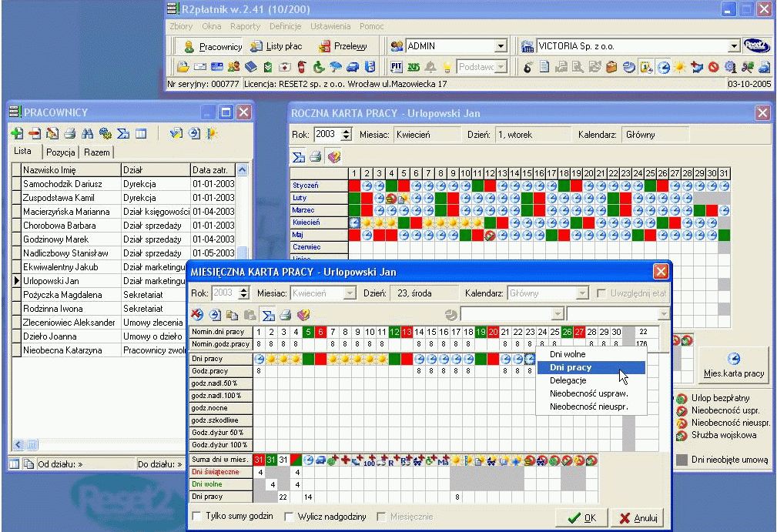The height and width of the screenshot is (532, 777).
Task: Open the Zbiory menu
Action: (x=181, y=26)
